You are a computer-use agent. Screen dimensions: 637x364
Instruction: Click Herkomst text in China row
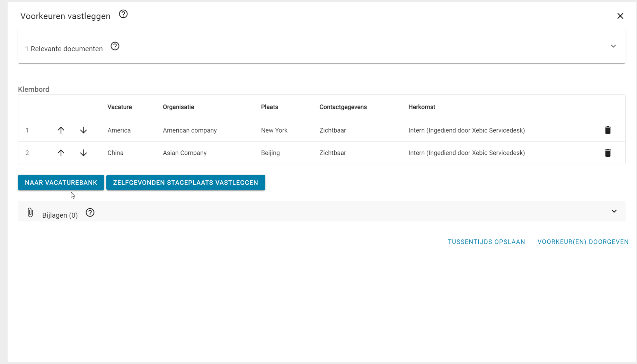[467, 153]
